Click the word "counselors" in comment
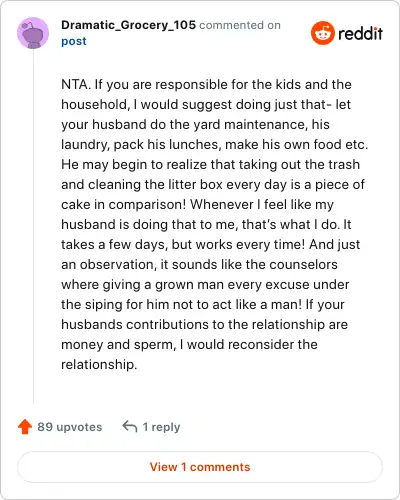 303,264
